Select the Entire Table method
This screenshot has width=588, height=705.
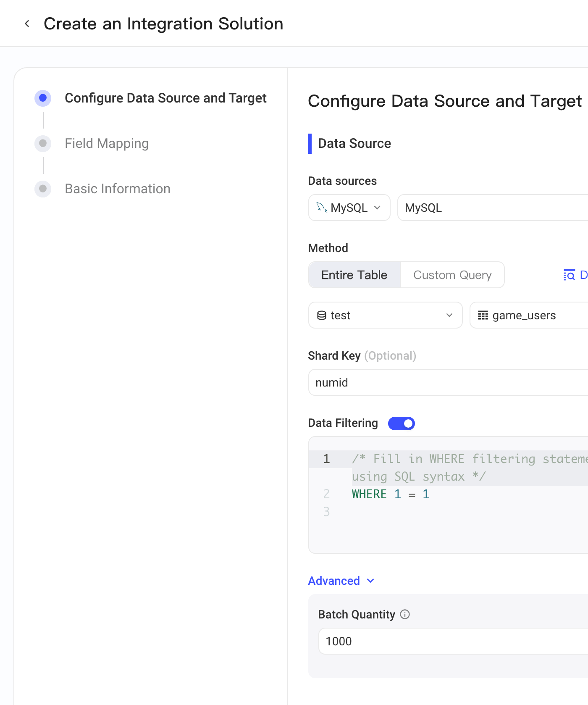coord(354,275)
